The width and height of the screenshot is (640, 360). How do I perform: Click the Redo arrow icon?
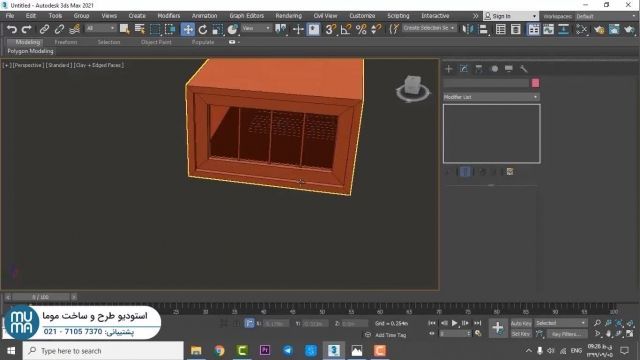coord(27,29)
